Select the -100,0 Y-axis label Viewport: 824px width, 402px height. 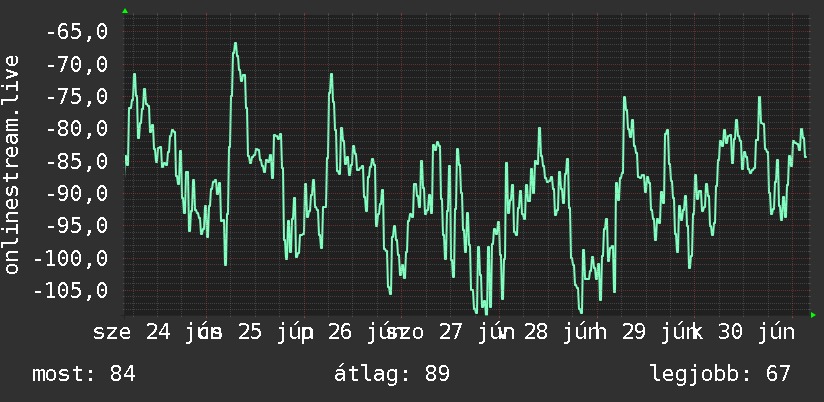click(x=71, y=258)
